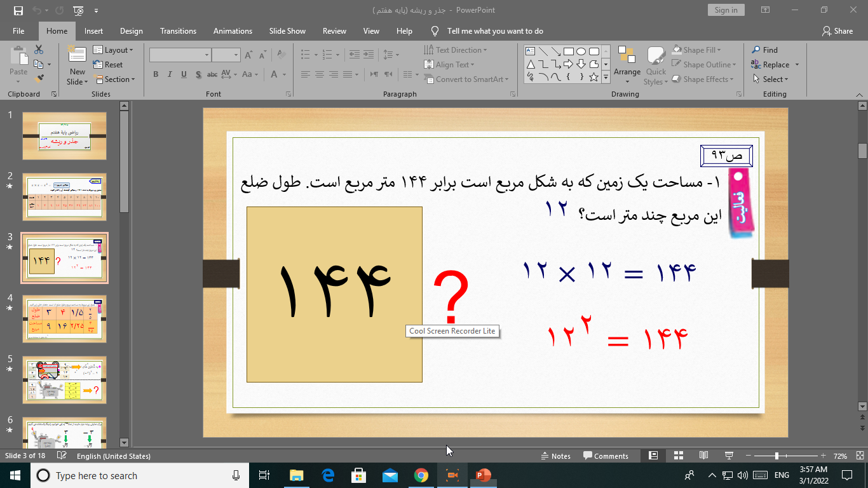Click Save icon in quick access toolbar

18,10
